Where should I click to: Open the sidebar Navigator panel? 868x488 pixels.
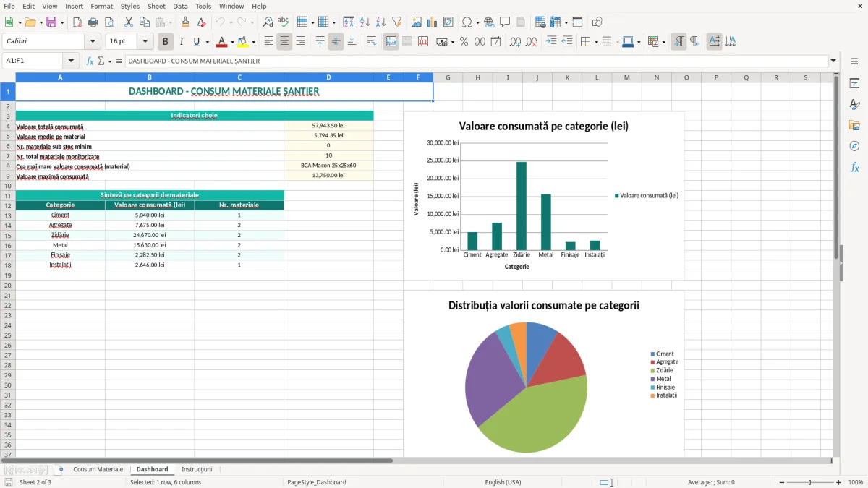click(x=854, y=146)
